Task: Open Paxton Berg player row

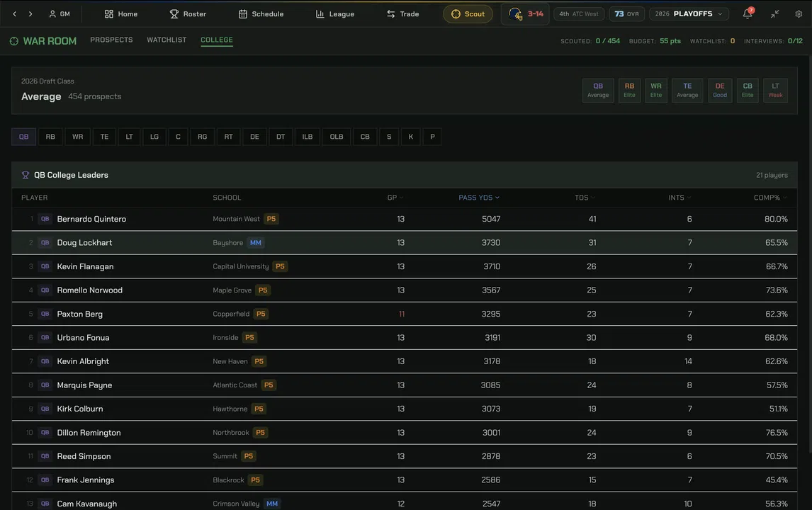Action: (405, 314)
